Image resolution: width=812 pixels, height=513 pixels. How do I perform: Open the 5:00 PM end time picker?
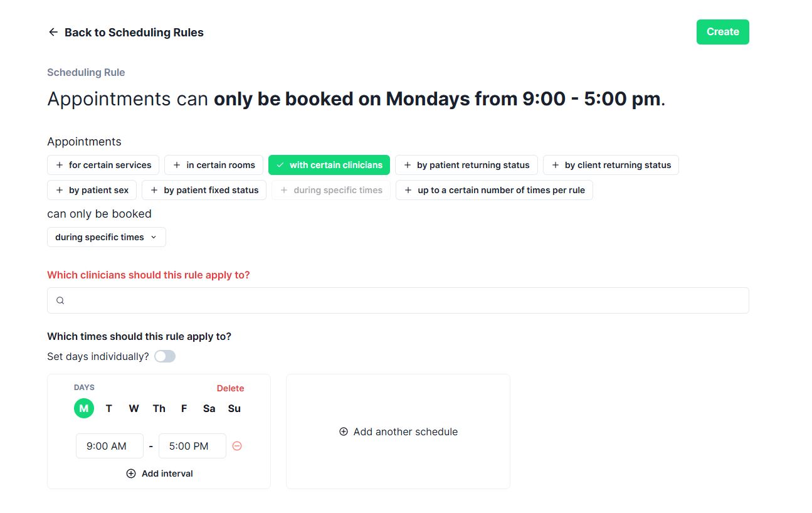click(x=192, y=446)
